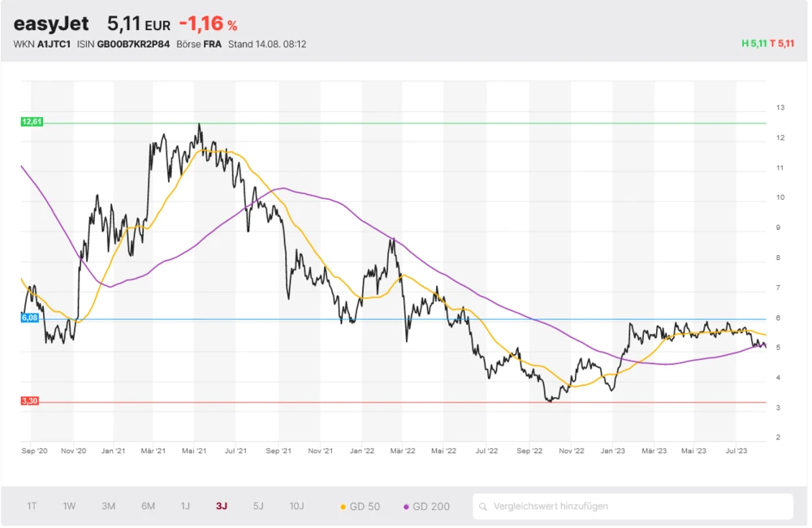The height and width of the screenshot is (528, 812).
Task: Show the 10J time period
Action: (x=296, y=506)
